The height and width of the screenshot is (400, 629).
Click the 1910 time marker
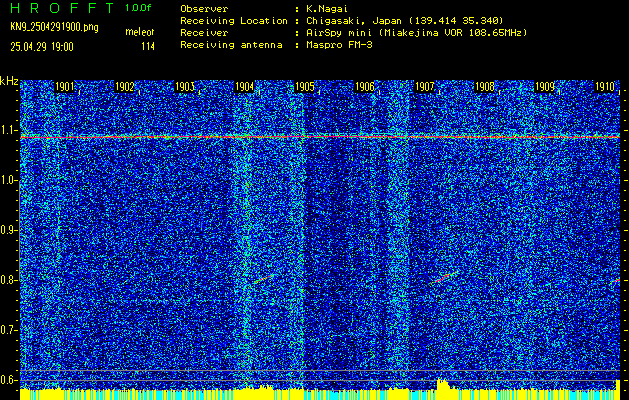tap(605, 87)
